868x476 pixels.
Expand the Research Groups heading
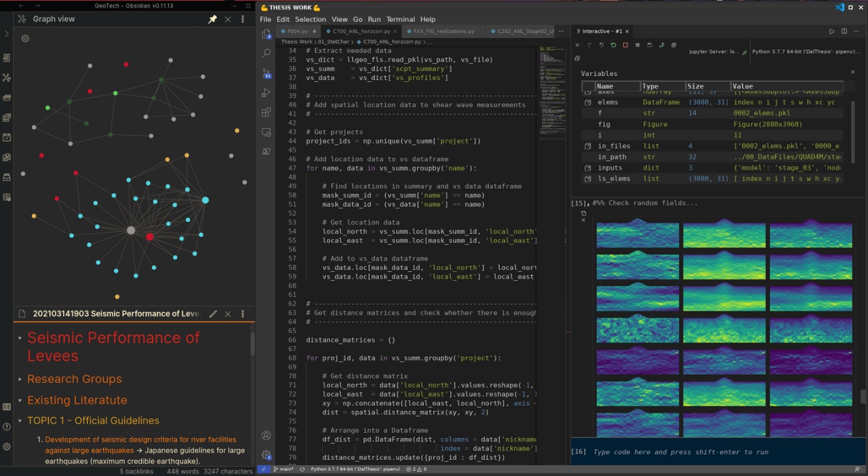[20, 379]
